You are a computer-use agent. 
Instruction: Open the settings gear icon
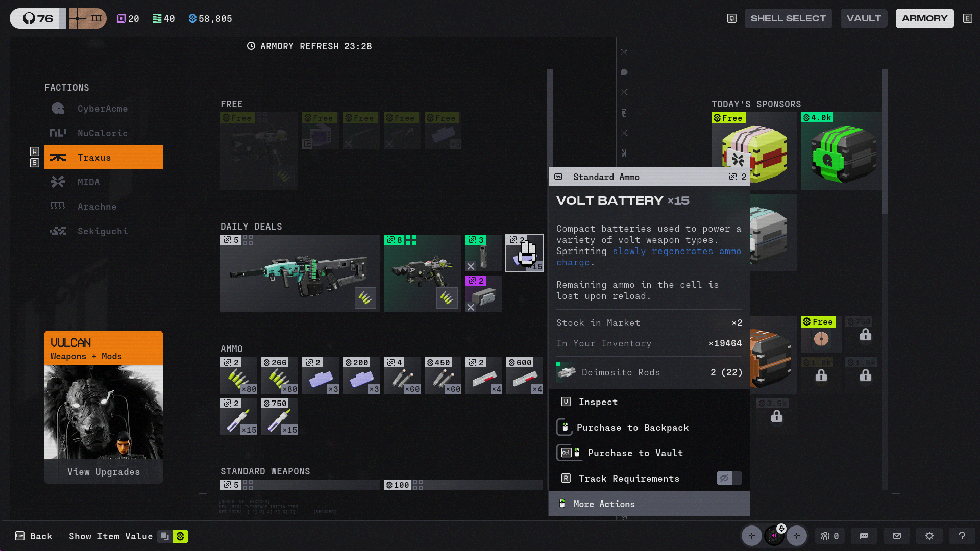point(929,536)
